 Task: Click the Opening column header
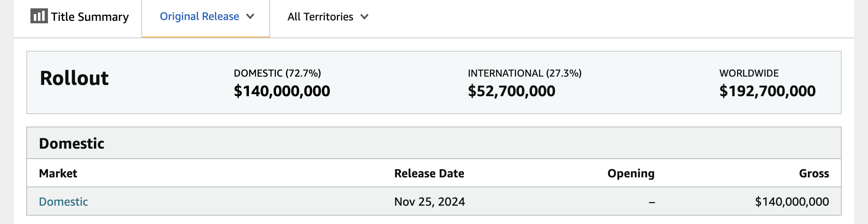(631, 174)
